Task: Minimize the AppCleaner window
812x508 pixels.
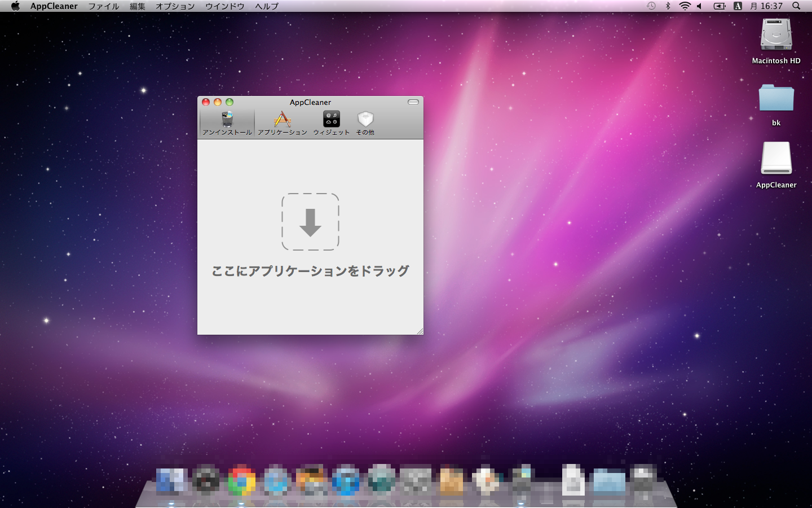Action: pos(218,102)
